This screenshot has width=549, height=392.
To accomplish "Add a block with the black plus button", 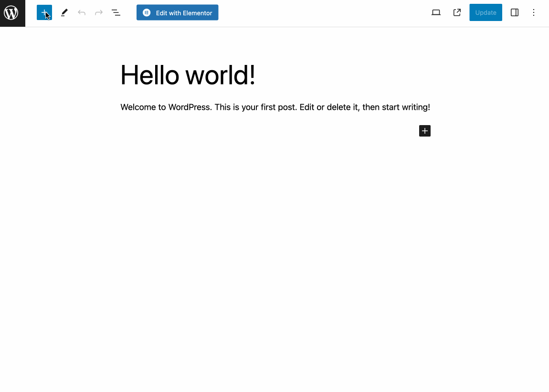I will [425, 131].
